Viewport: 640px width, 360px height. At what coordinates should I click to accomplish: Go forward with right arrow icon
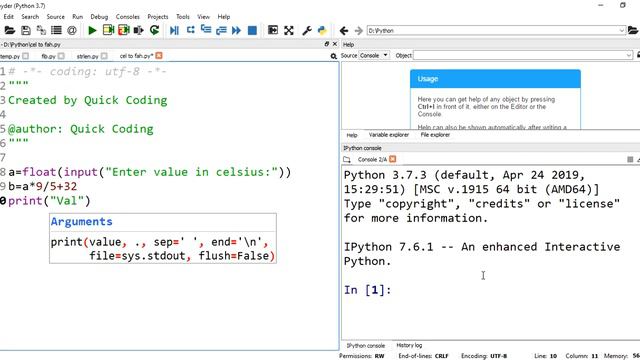click(x=358, y=31)
